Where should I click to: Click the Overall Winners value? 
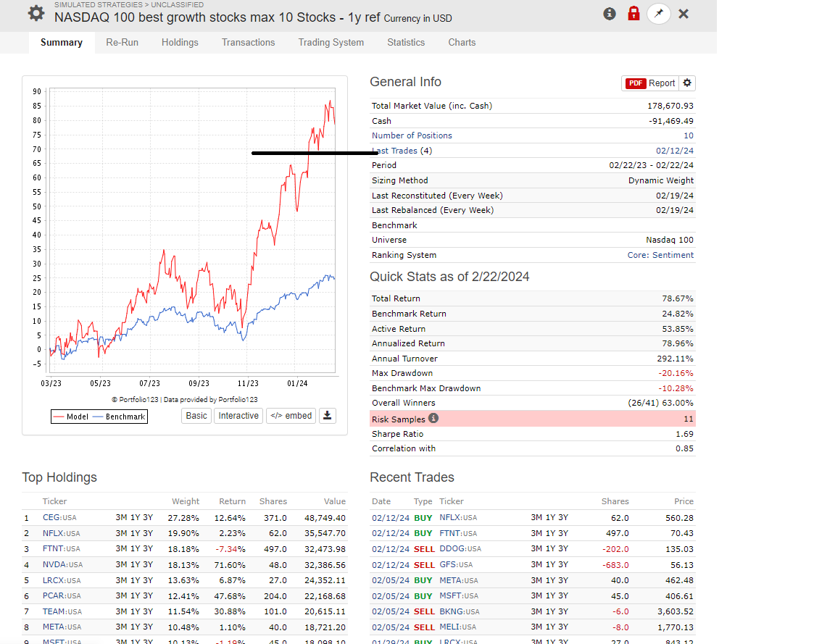[660, 403]
